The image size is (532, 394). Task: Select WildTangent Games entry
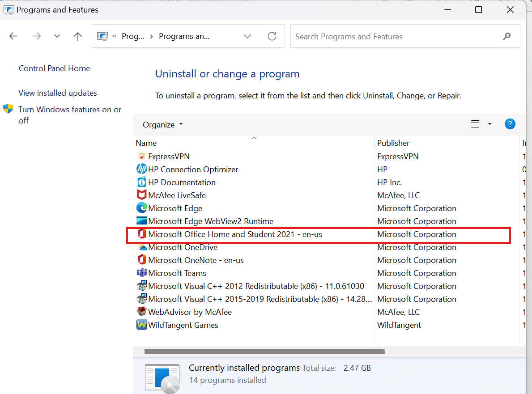point(183,325)
